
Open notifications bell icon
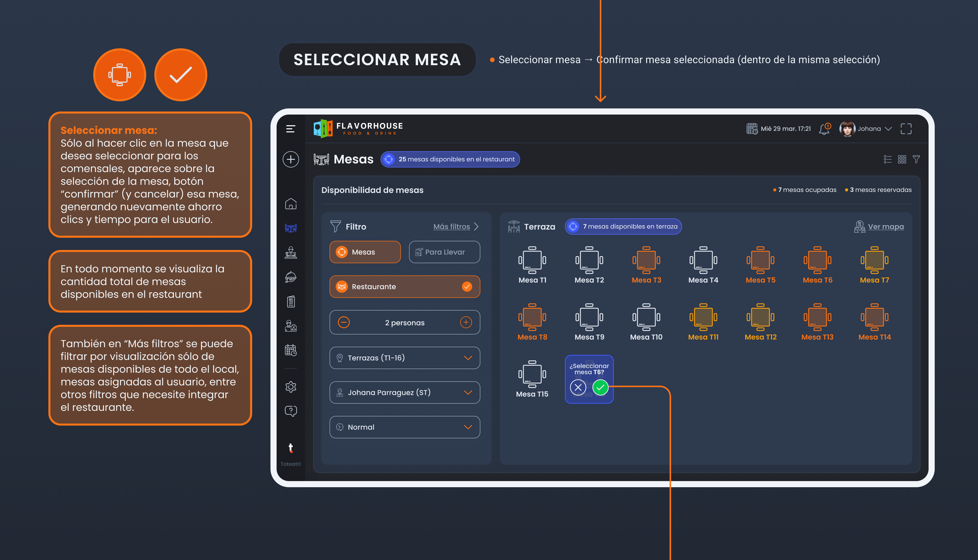coord(824,129)
